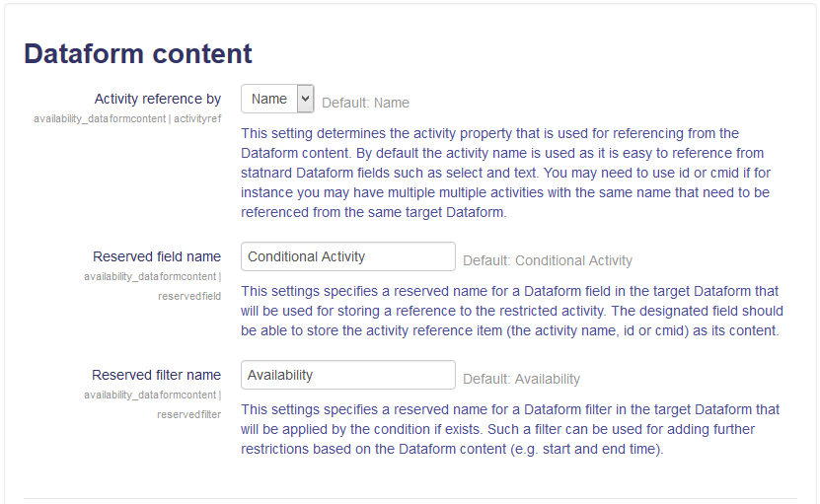
Task: Click the 'Default: Conditional Activity' hint text
Action: pos(548,260)
